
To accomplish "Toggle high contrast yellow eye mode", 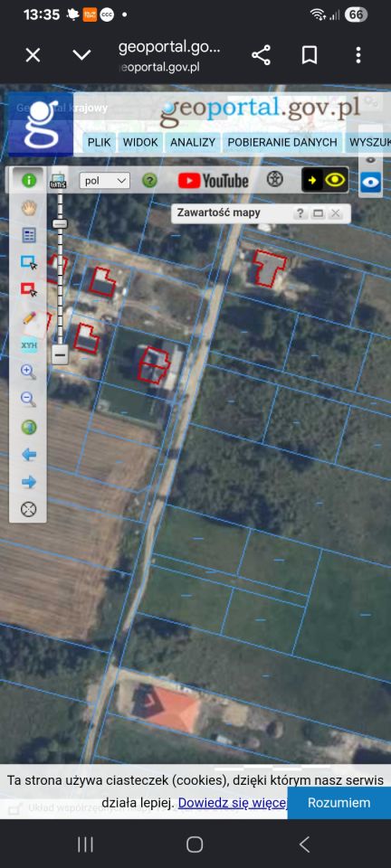I will click(325, 180).
